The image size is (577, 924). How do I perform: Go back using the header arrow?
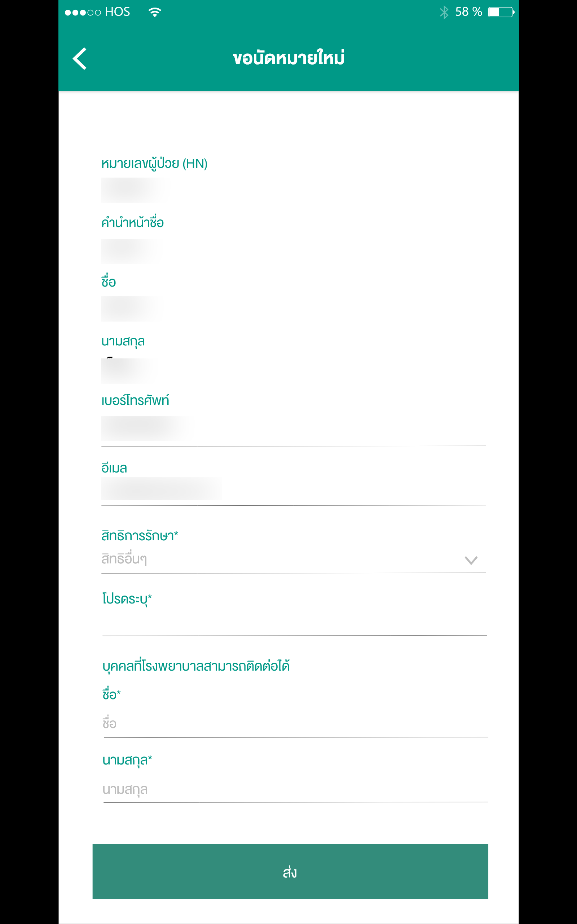pyautogui.click(x=80, y=58)
